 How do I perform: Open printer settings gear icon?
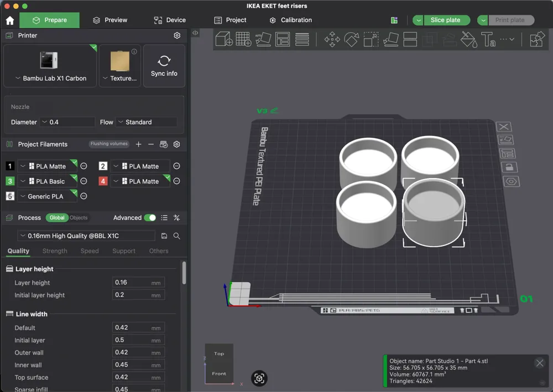177,35
